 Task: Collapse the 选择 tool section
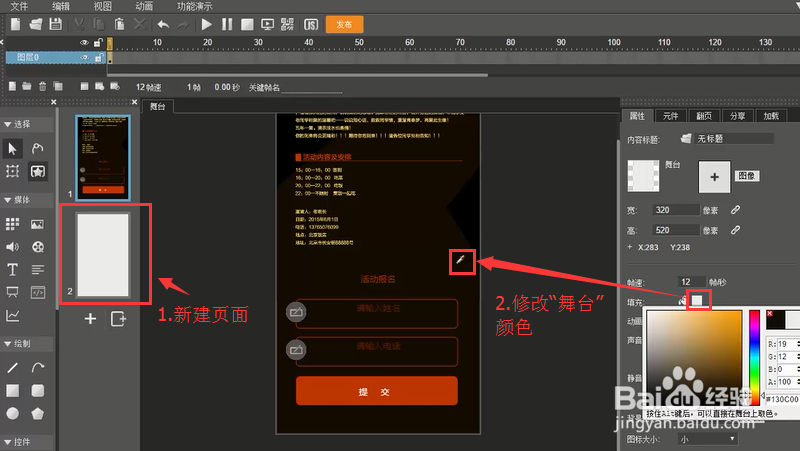[8, 124]
